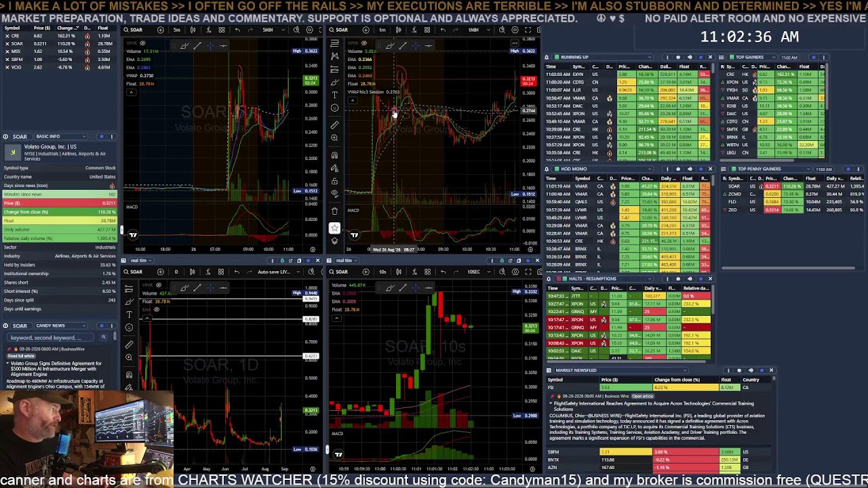Image resolution: width=868 pixels, height=488 pixels.
Task: Open TOP GAINERS scanner dropdown
Action: click(753, 57)
